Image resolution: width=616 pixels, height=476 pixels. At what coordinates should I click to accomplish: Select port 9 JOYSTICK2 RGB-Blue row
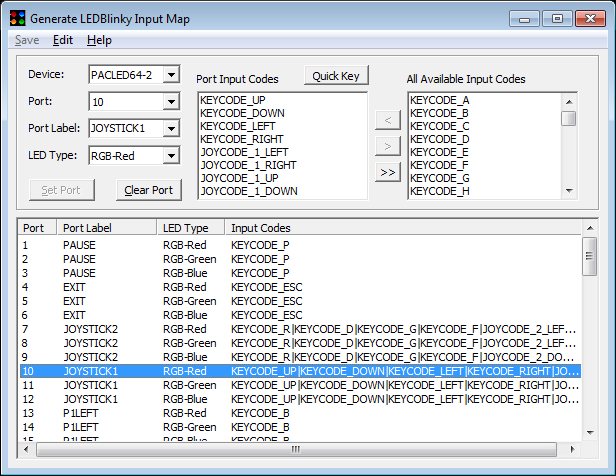pos(301,357)
